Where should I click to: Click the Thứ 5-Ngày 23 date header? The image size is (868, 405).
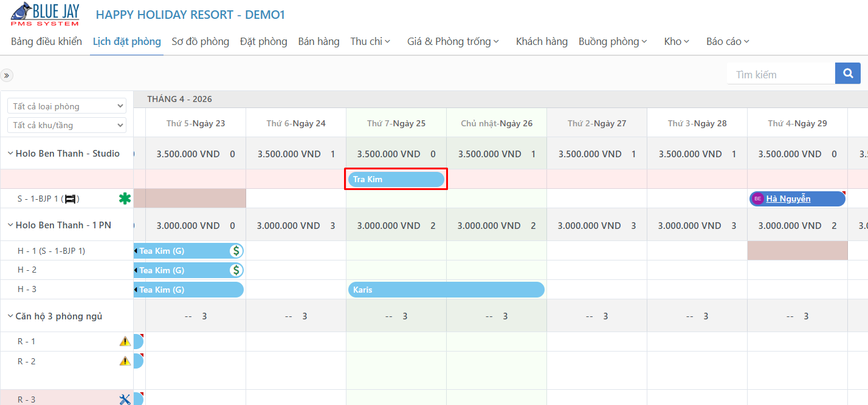(196, 123)
